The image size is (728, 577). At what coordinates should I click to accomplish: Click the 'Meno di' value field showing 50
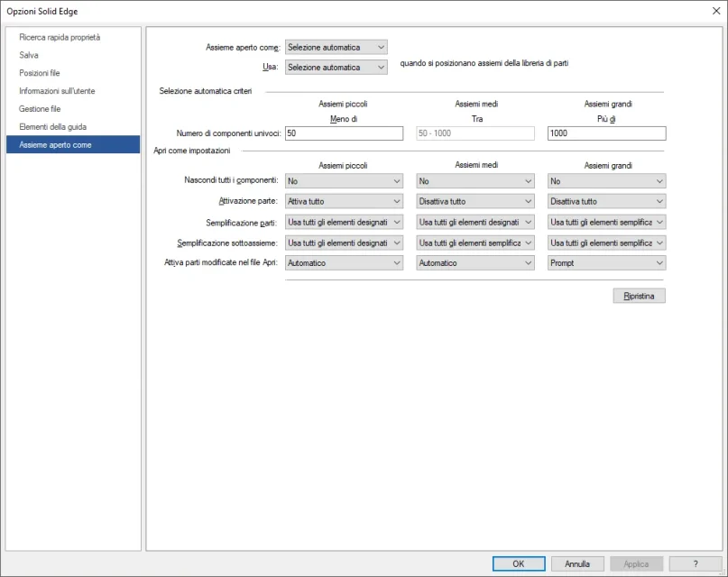coord(343,133)
